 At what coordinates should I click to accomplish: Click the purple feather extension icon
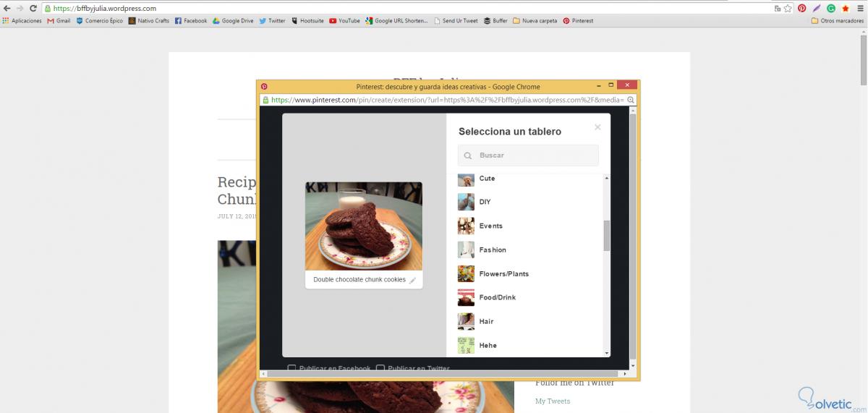coord(817,9)
